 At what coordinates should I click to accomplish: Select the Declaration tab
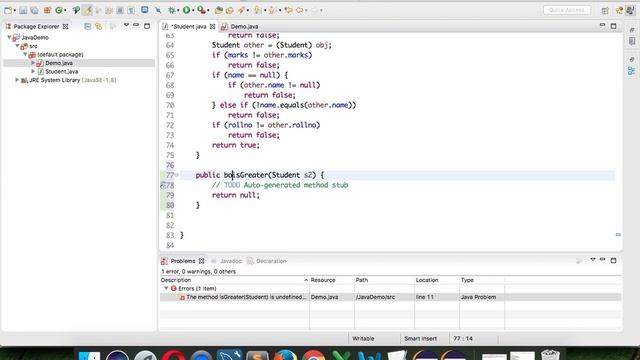[271, 261]
